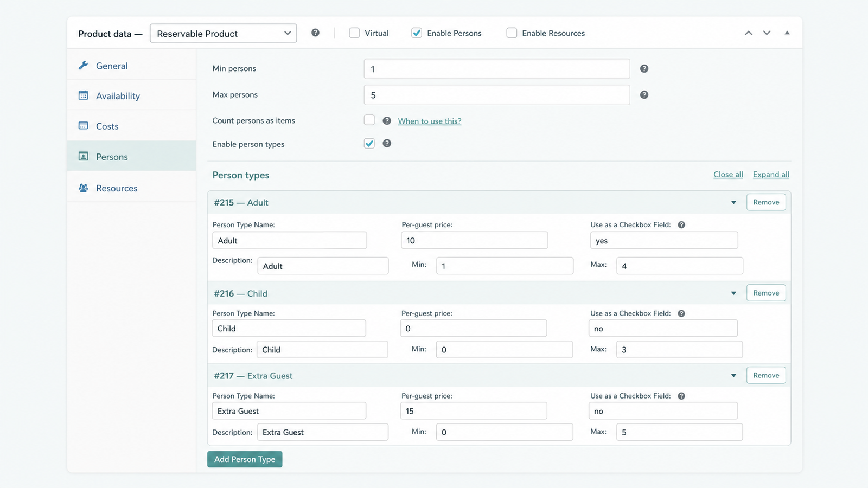868x488 pixels.
Task: Click Child Person Type Name field
Action: [x=289, y=328]
